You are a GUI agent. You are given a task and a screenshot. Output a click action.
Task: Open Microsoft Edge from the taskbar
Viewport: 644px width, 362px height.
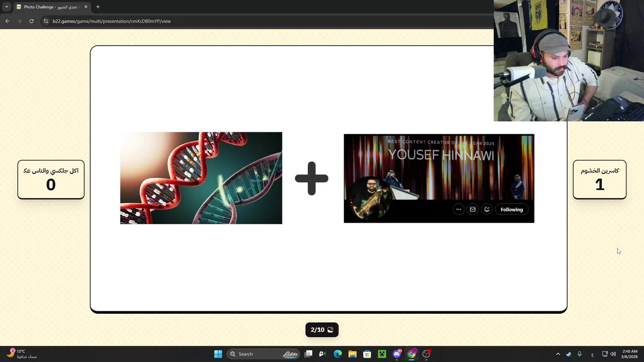[338, 354]
